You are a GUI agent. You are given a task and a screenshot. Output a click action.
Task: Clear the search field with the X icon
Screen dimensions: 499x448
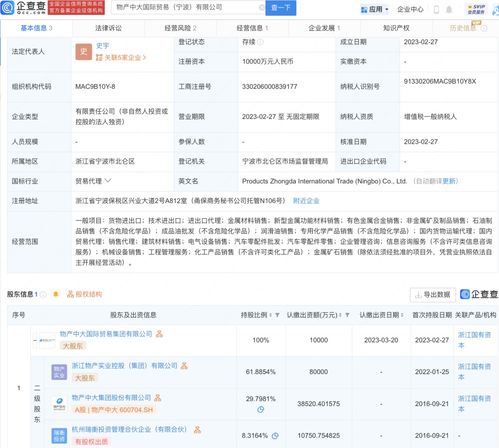tap(261, 7)
